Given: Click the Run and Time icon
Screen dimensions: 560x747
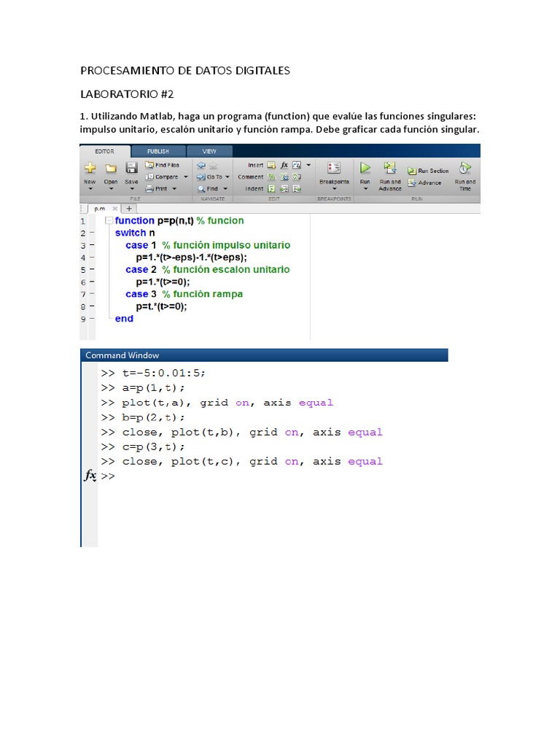Looking at the screenshot, I should click(464, 168).
